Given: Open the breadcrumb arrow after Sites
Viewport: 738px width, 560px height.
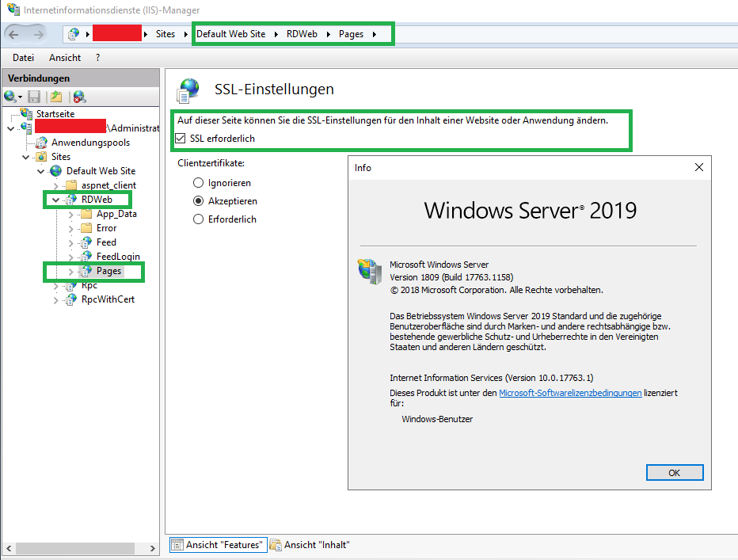Looking at the screenshot, I should (x=186, y=34).
